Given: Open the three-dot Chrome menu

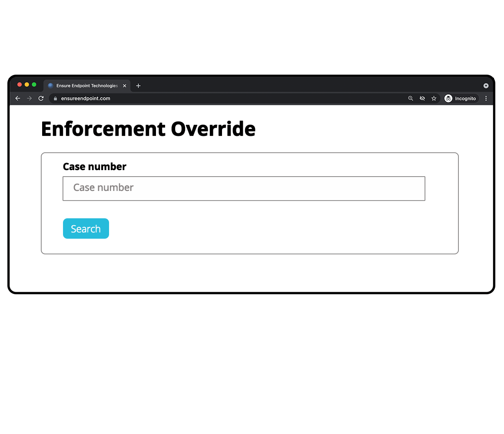Looking at the screenshot, I should click(486, 98).
